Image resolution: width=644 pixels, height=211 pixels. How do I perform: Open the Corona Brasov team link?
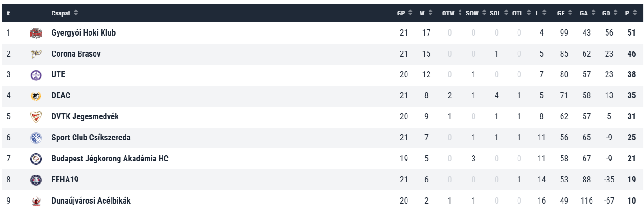(76, 54)
